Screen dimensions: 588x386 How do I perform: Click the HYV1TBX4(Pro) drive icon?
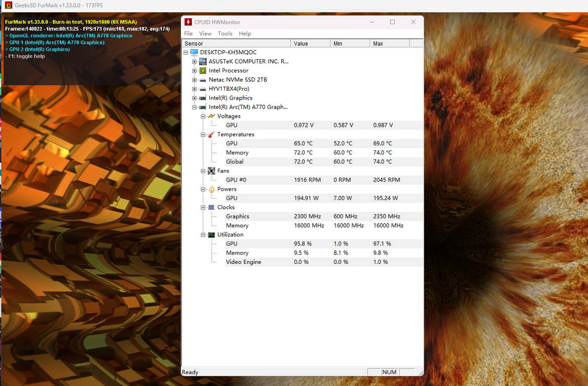click(203, 89)
